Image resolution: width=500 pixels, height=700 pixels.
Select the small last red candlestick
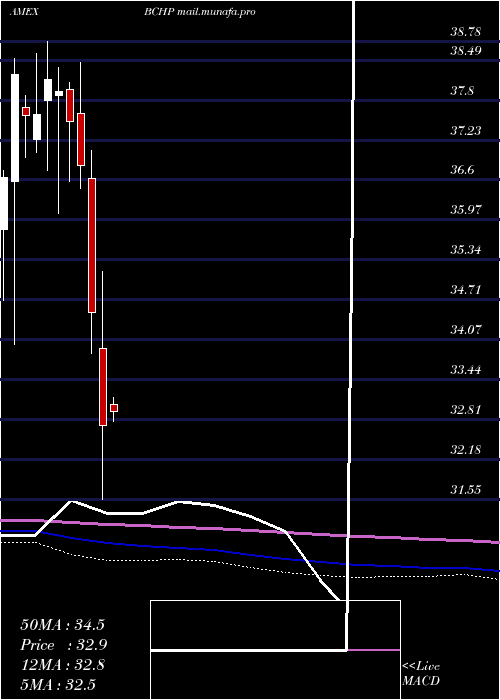pyautogui.click(x=114, y=408)
